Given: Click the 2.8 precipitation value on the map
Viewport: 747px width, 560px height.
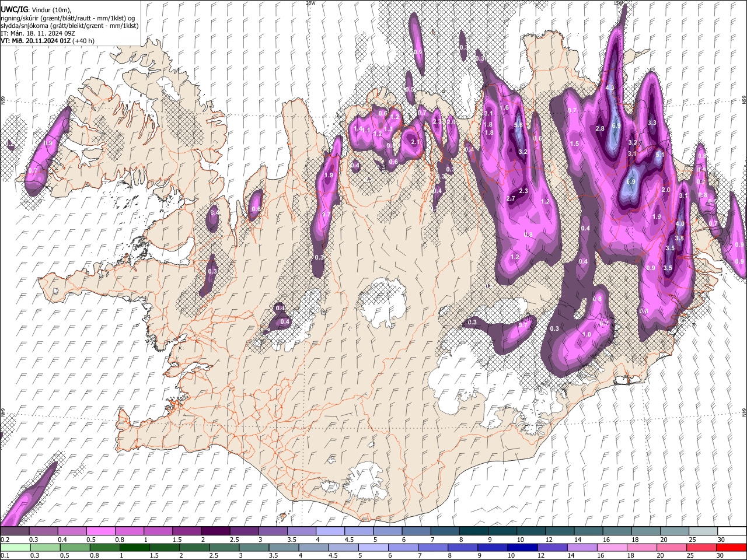Looking at the screenshot, I should coord(599,128).
